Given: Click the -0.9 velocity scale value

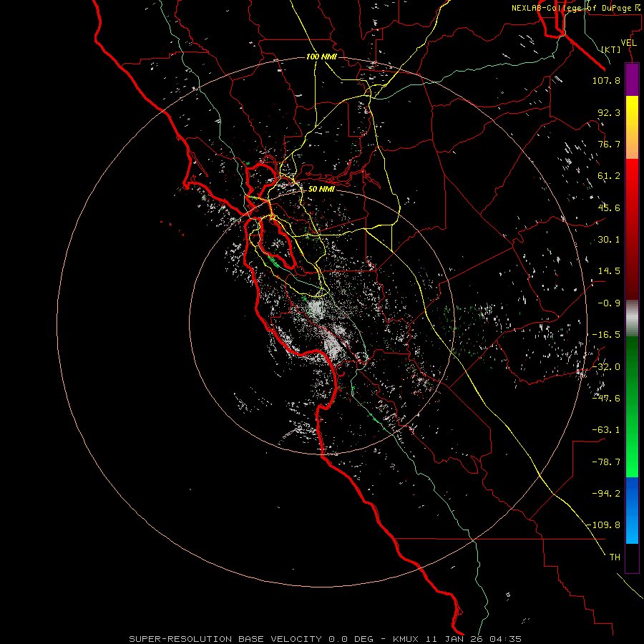Looking at the screenshot, I should pyautogui.click(x=609, y=303).
